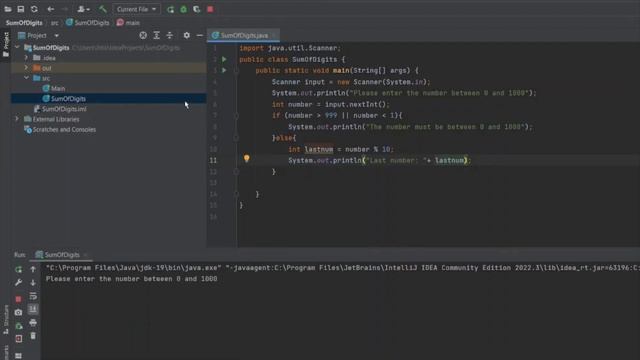Fold the if block at line 7
Screen dimensions: 640x360
point(236,116)
